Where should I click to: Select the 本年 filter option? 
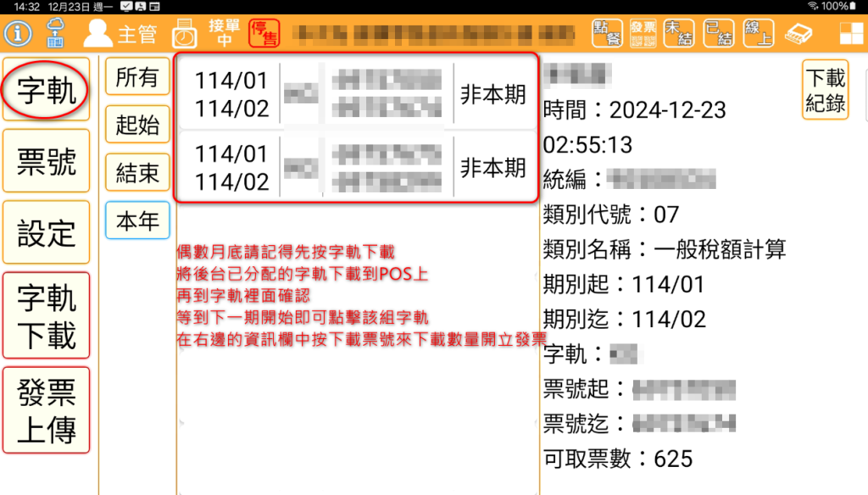tap(137, 221)
